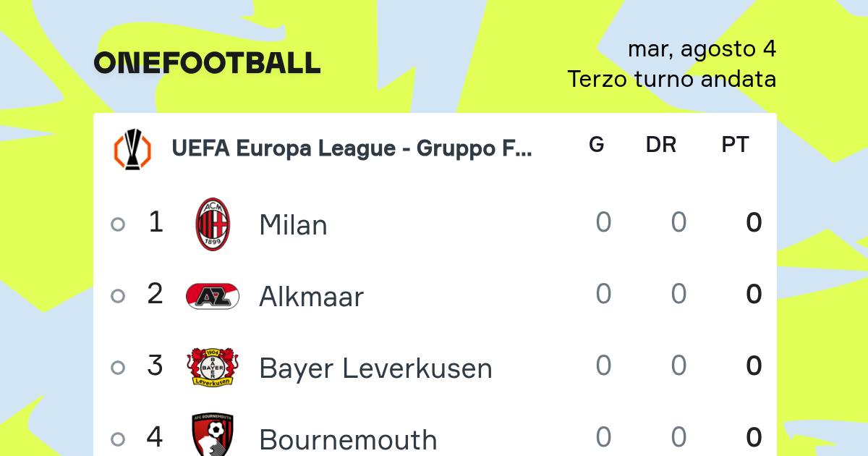Viewport: 868px width, 456px height.
Task: Click the UEFA Europa League trophy icon
Action: click(x=132, y=149)
